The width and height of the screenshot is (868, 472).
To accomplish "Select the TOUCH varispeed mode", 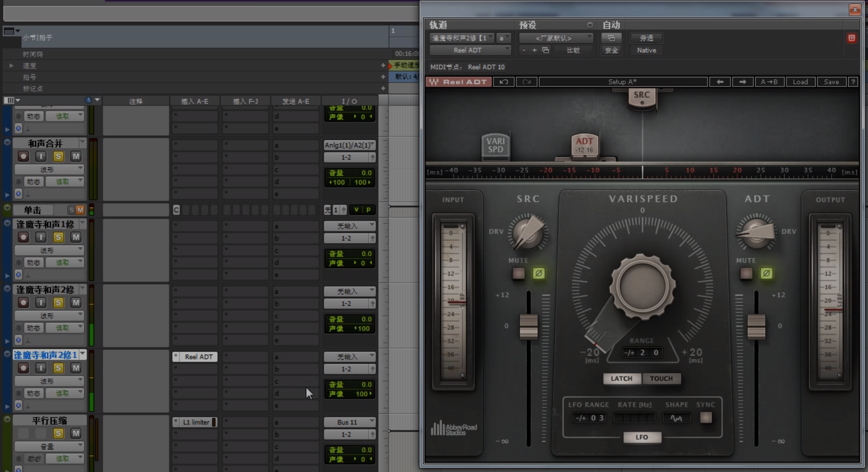I will 661,378.
